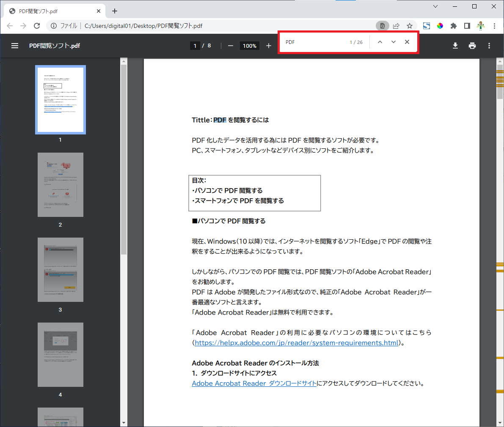The width and height of the screenshot is (504, 427).
Task: Open the PDF viewer more actions menu
Action: (489, 46)
